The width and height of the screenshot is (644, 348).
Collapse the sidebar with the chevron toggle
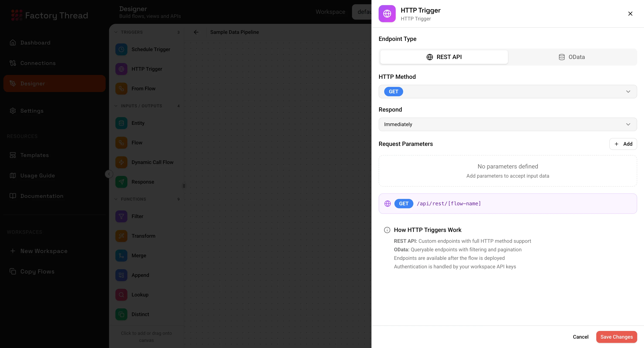pos(109,174)
